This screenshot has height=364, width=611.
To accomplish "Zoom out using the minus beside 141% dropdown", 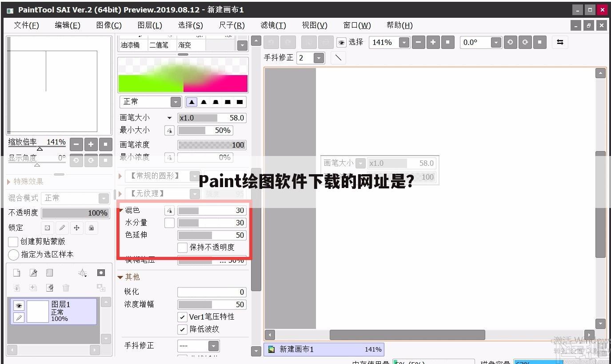I will (419, 42).
